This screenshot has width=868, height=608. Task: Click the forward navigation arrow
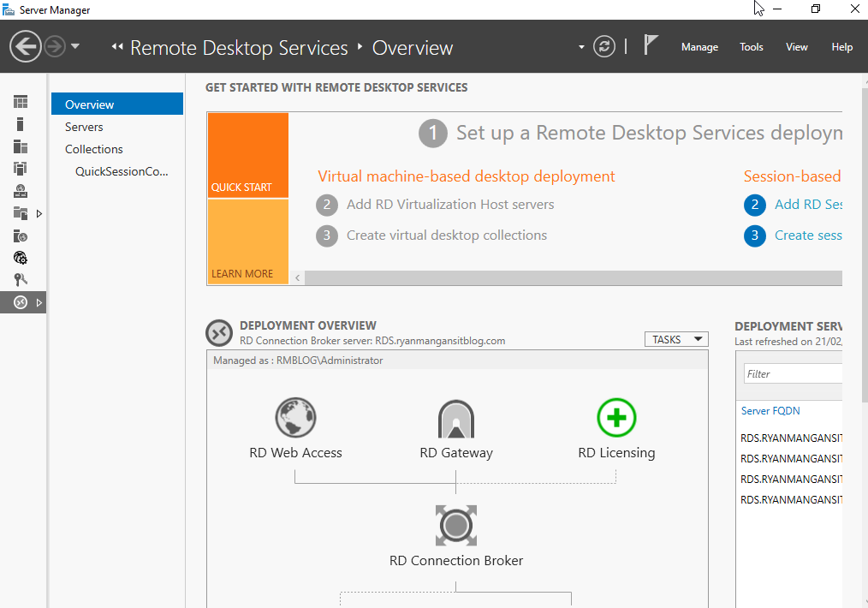pyautogui.click(x=55, y=46)
